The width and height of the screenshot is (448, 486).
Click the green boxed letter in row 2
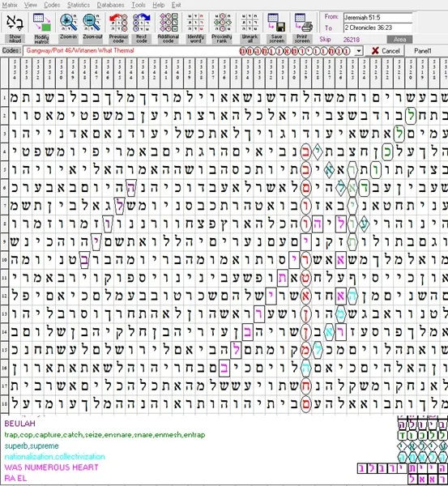point(411,116)
